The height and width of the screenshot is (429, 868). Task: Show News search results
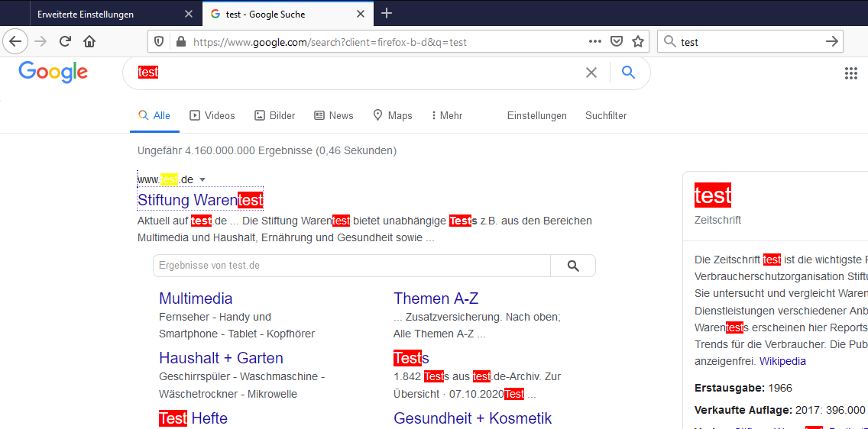[x=334, y=116]
